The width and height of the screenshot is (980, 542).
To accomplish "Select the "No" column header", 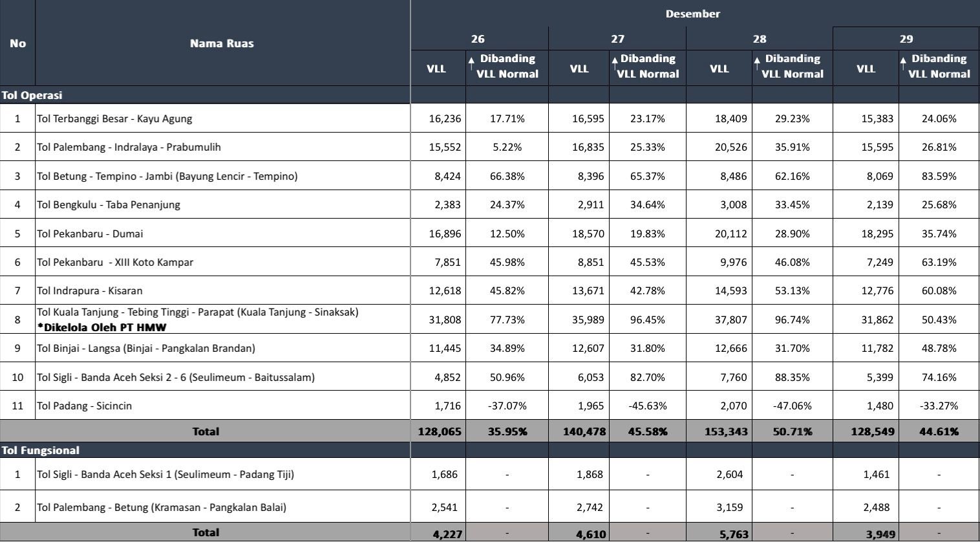I will click(17, 43).
